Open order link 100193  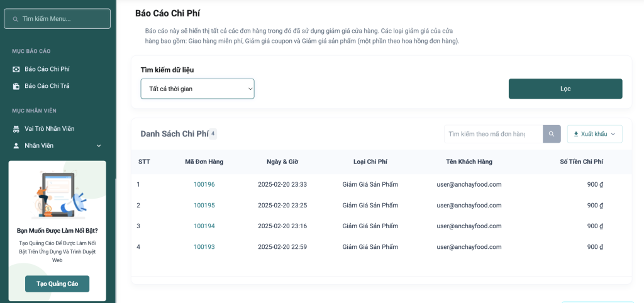tap(204, 247)
